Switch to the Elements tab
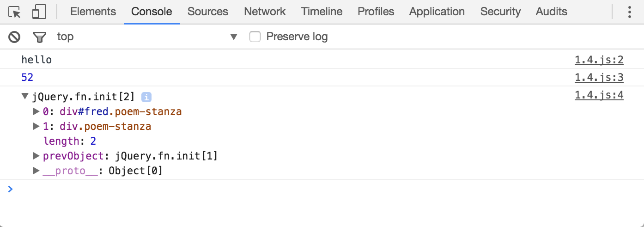644x227 pixels. tap(93, 12)
